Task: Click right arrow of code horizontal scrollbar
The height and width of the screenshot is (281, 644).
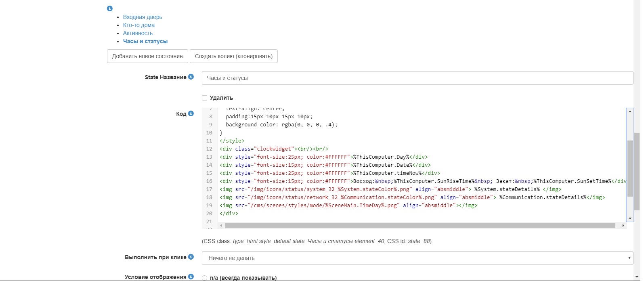Action: (624, 226)
